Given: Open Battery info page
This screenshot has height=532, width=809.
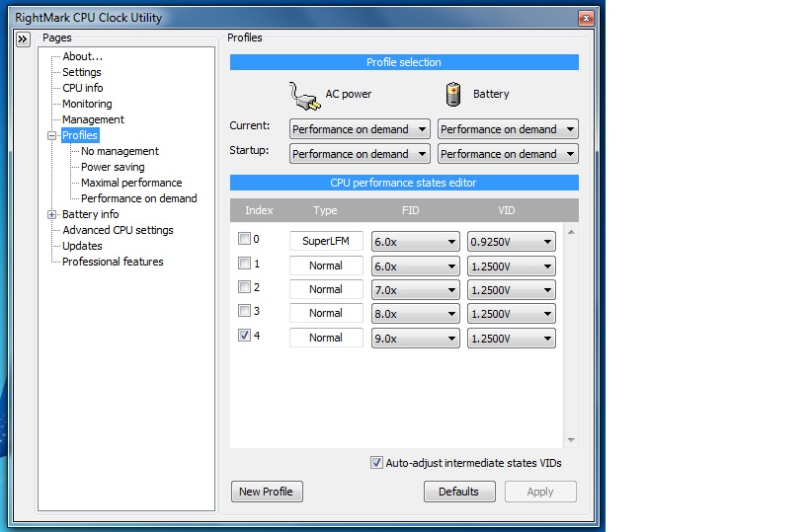Looking at the screenshot, I should click(90, 214).
